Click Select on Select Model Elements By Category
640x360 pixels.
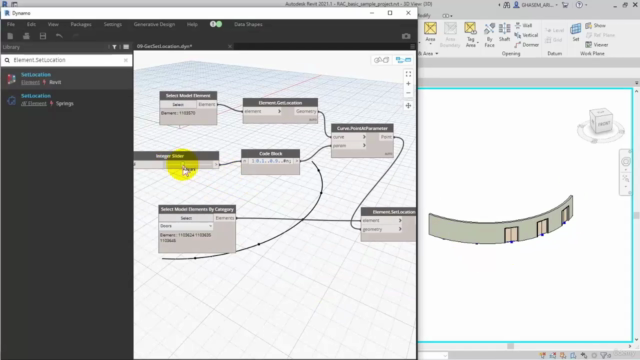(186, 218)
